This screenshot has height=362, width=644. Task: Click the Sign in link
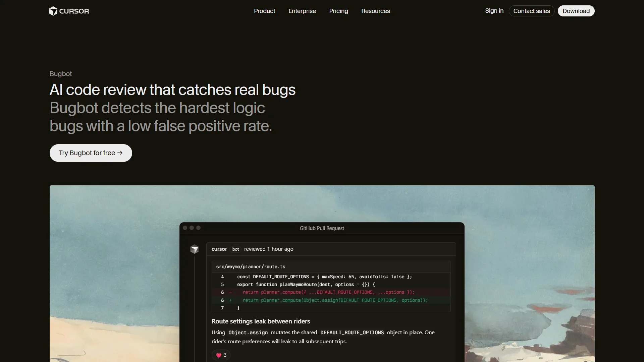click(494, 11)
